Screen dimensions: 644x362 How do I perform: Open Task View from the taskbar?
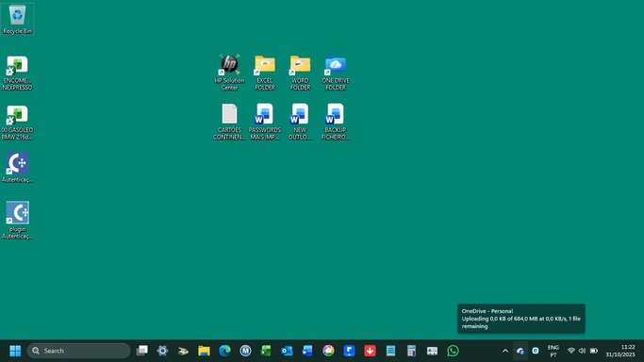pyautogui.click(x=142, y=351)
